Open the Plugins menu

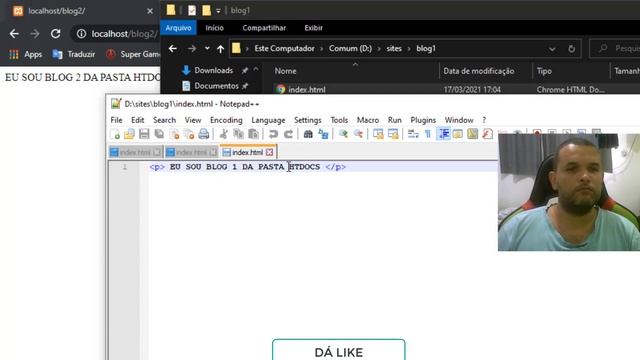(x=423, y=120)
